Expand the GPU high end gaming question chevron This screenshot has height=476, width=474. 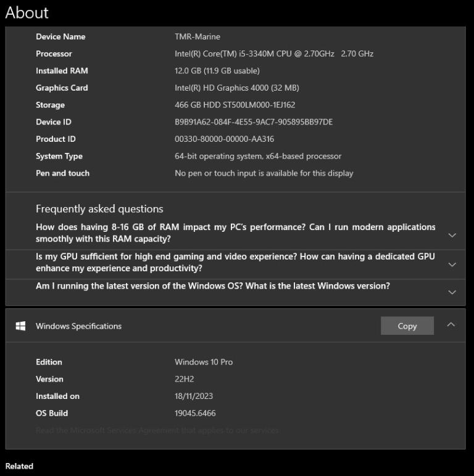(452, 264)
